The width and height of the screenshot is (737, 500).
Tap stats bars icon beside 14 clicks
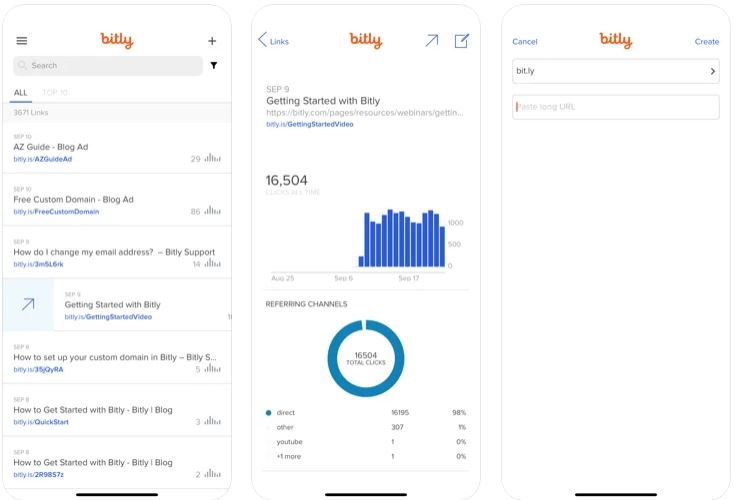[212, 263]
